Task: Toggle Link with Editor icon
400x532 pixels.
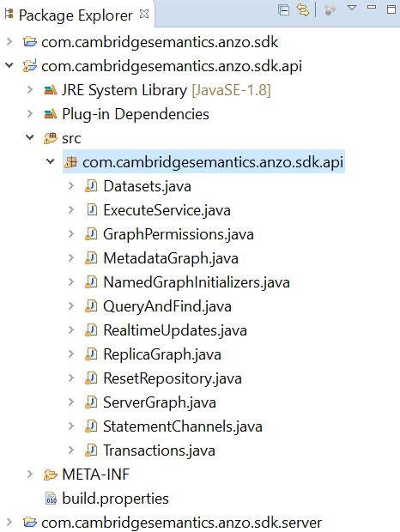Action: (x=303, y=9)
